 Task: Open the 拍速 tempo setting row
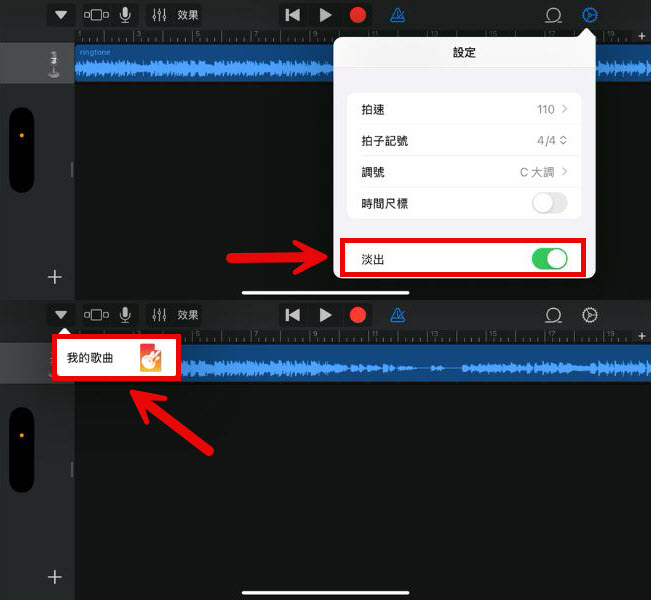click(462, 109)
